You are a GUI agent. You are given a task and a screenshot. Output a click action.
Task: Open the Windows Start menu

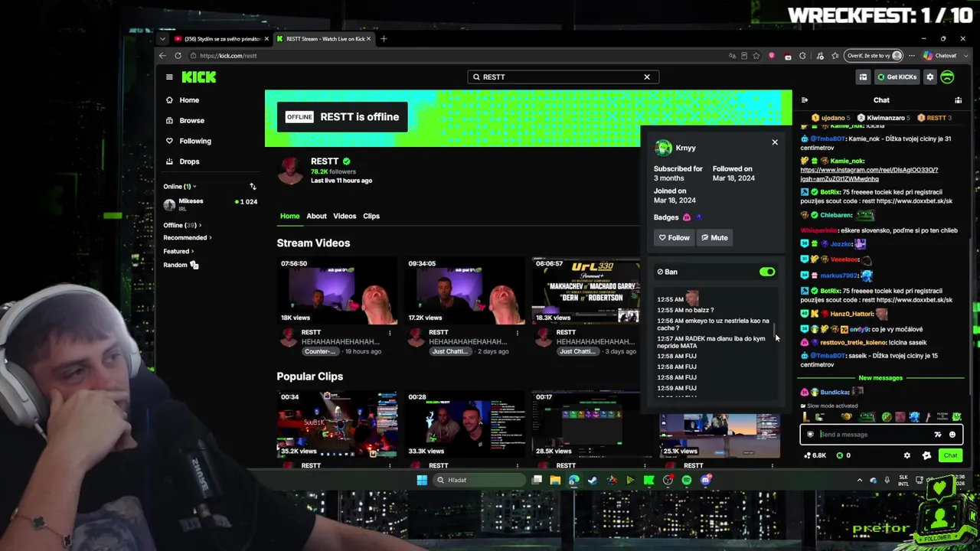[422, 480]
